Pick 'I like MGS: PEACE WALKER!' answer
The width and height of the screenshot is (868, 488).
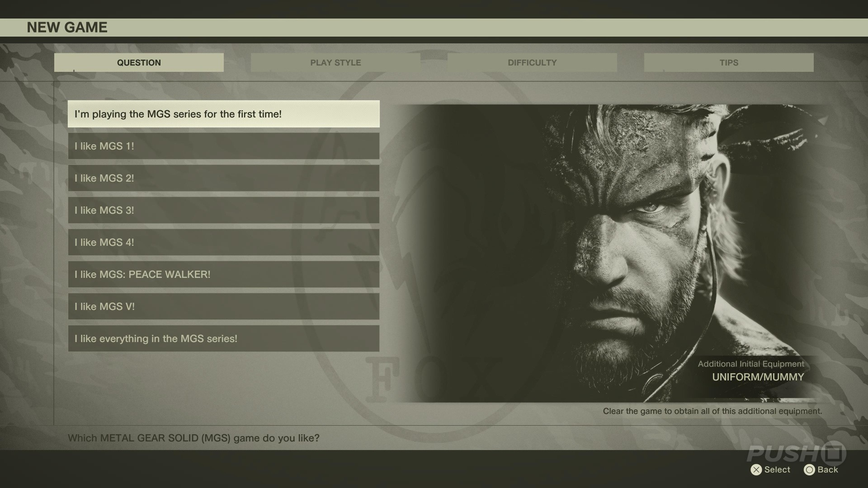click(x=223, y=274)
